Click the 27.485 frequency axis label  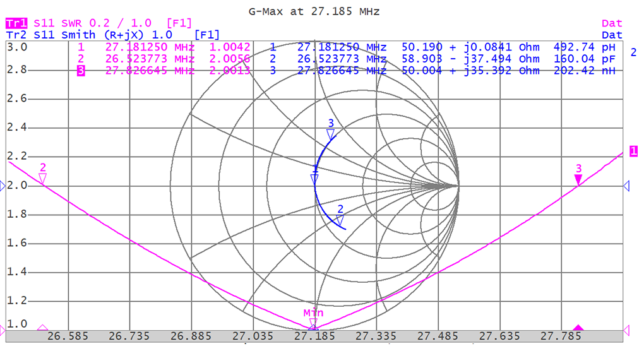(x=438, y=336)
